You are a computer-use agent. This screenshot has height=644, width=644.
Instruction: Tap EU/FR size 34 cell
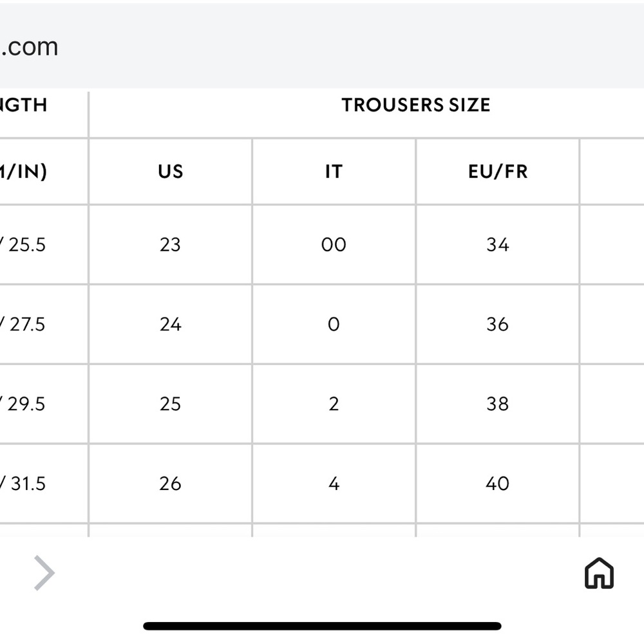click(498, 245)
